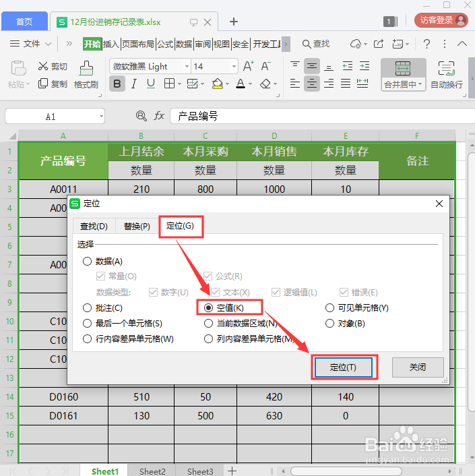Screen dimensions: 475x476
Task: Center text horizontally
Action: tap(312, 84)
